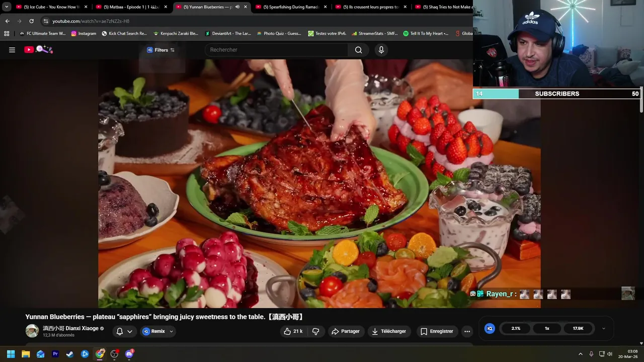This screenshot has height=362, width=644.
Task: Switch to the Spearfishing During Ramadan tab
Action: (292, 7)
